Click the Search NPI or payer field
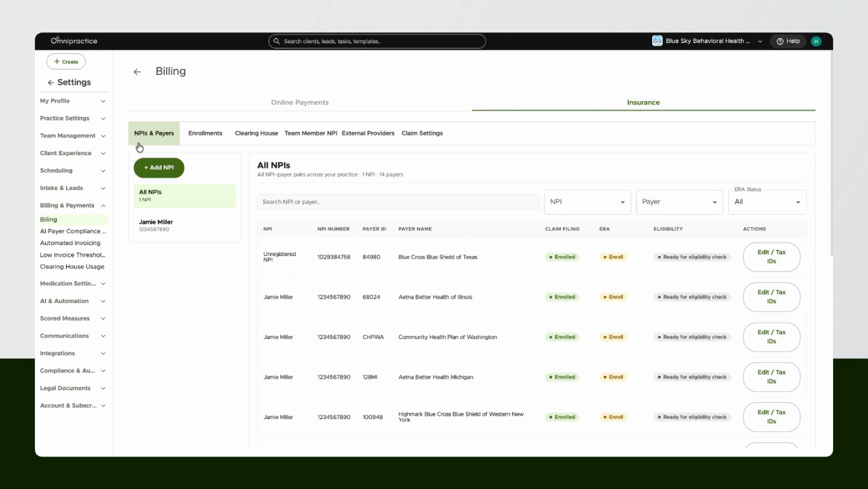This screenshot has width=868, height=489. (x=398, y=202)
